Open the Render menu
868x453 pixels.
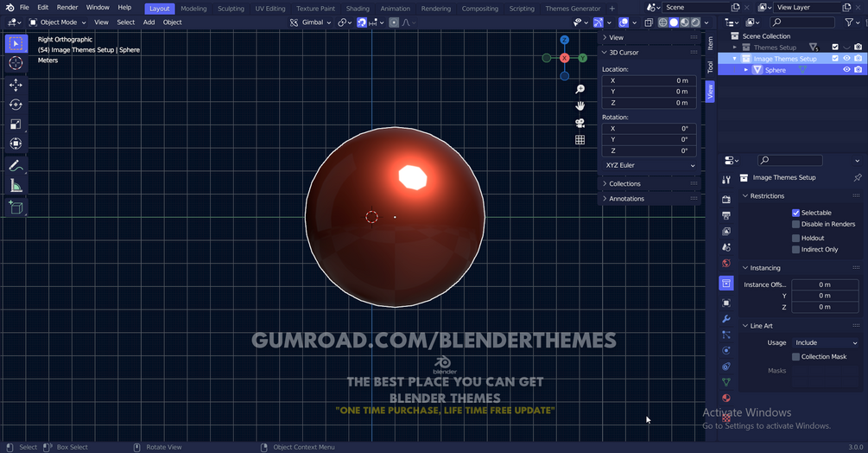(67, 8)
